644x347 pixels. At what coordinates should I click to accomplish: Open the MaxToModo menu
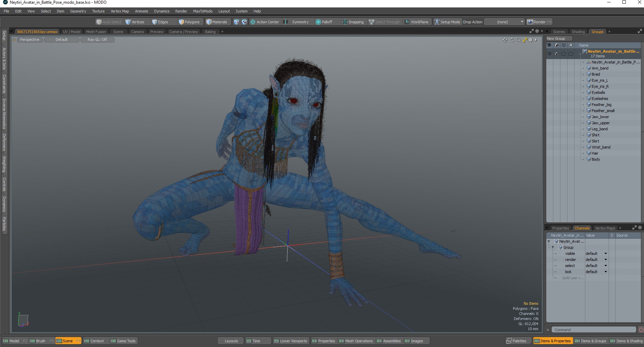pyautogui.click(x=203, y=11)
